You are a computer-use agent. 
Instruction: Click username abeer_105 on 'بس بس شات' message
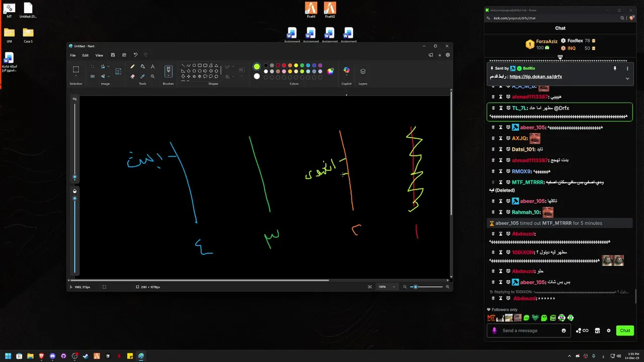(x=532, y=282)
